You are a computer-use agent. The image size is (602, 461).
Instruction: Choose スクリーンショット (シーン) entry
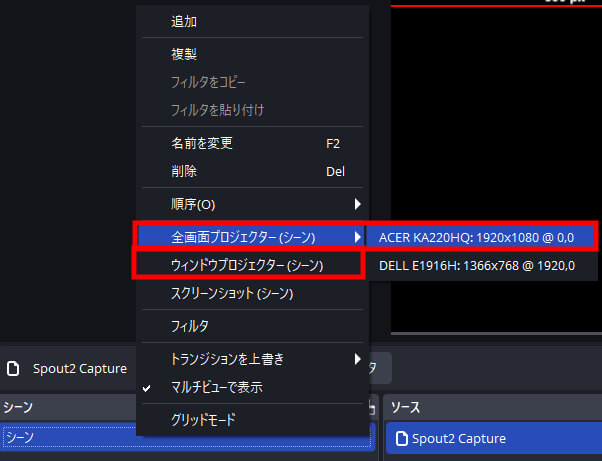click(x=252, y=293)
